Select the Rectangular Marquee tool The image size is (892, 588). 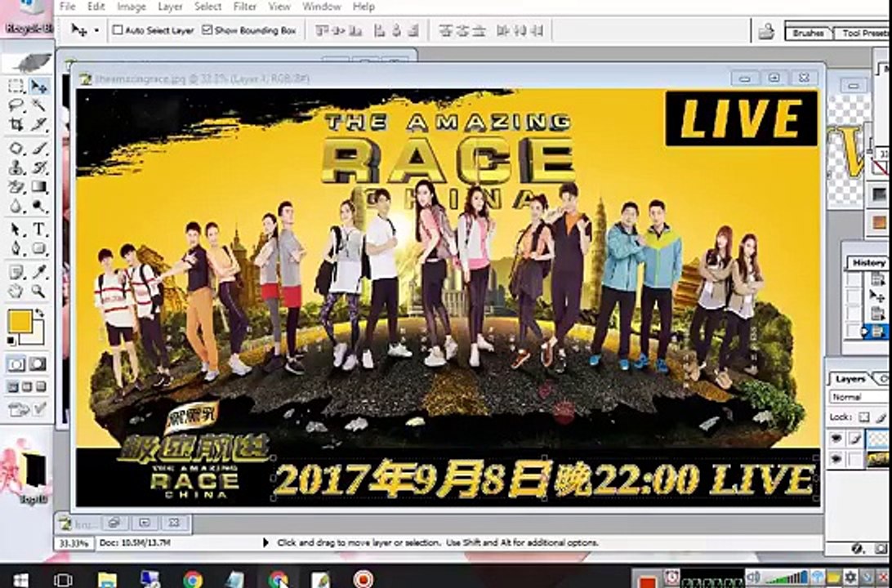(x=16, y=86)
